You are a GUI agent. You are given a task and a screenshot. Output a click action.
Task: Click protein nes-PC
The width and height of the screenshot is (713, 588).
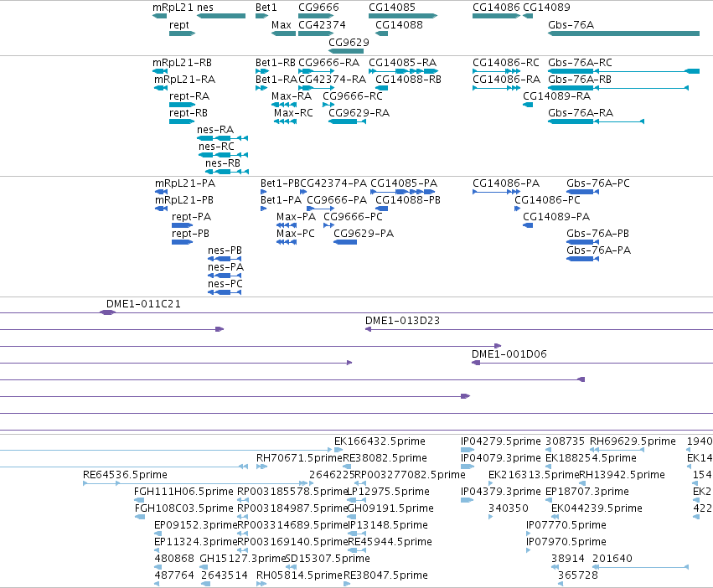coord(225,284)
